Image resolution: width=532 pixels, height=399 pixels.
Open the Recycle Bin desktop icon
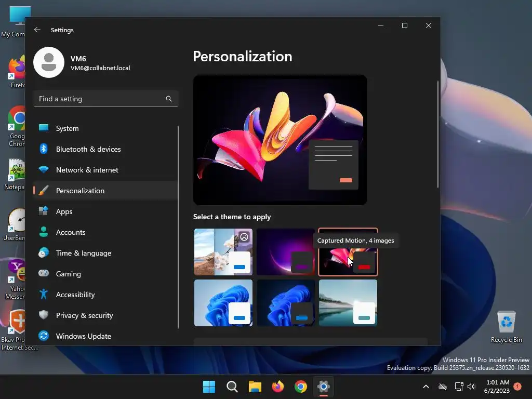pos(506,327)
